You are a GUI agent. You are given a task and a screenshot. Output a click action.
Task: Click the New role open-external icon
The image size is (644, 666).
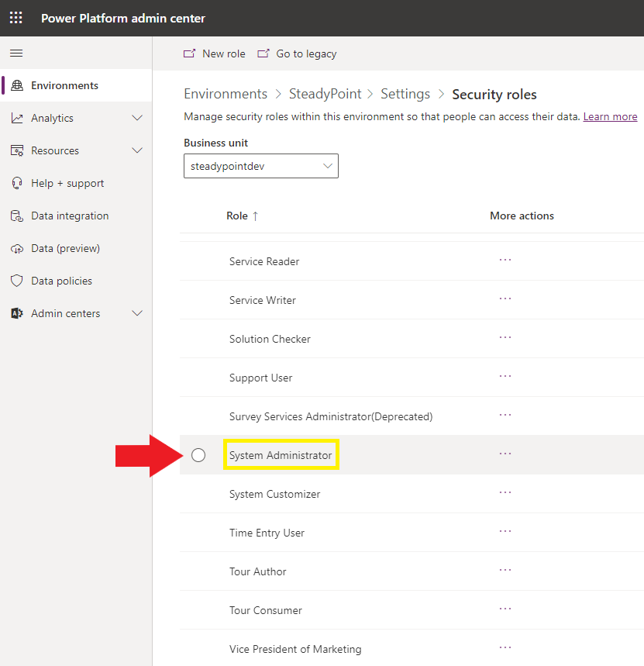pyautogui.click(x=189, y=53)
